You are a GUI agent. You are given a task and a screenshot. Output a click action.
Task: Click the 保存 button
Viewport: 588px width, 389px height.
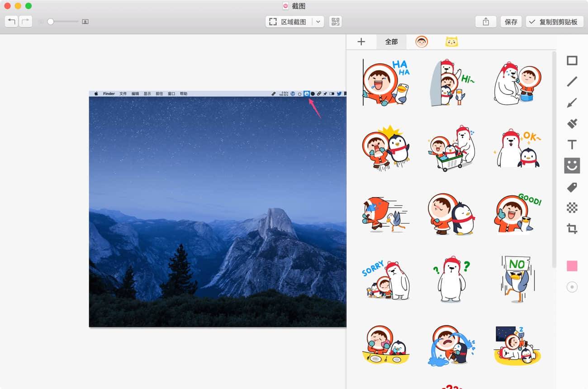pyautogui.click(x=511, y=22)
